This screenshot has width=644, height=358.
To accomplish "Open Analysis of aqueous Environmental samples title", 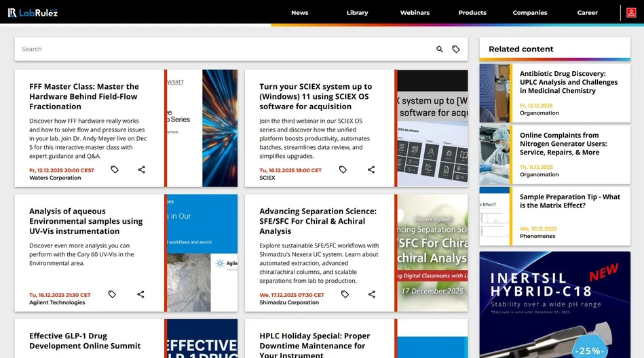I will 86,221.
